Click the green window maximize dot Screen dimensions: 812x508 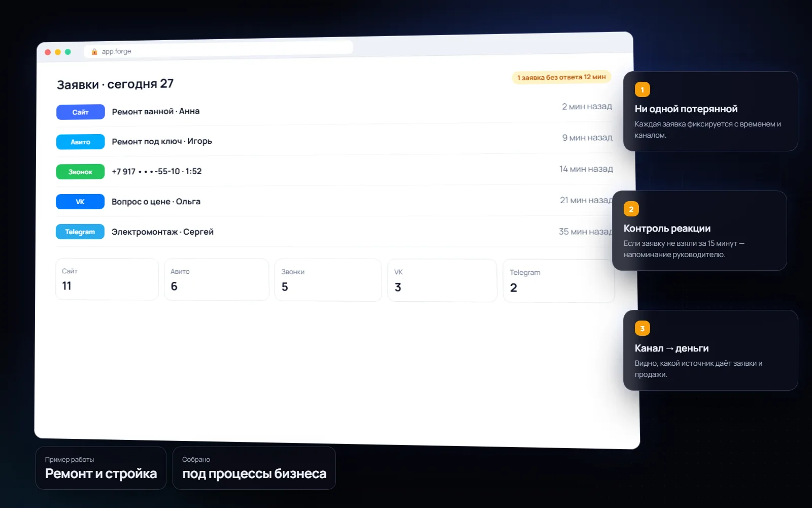tap(68, 52)
